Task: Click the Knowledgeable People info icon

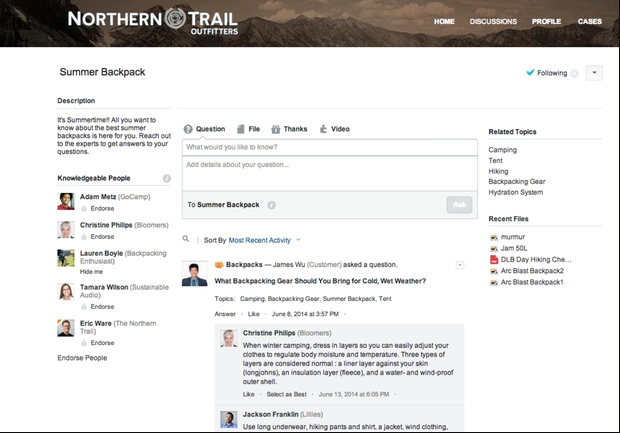Action: pos(167,178)
